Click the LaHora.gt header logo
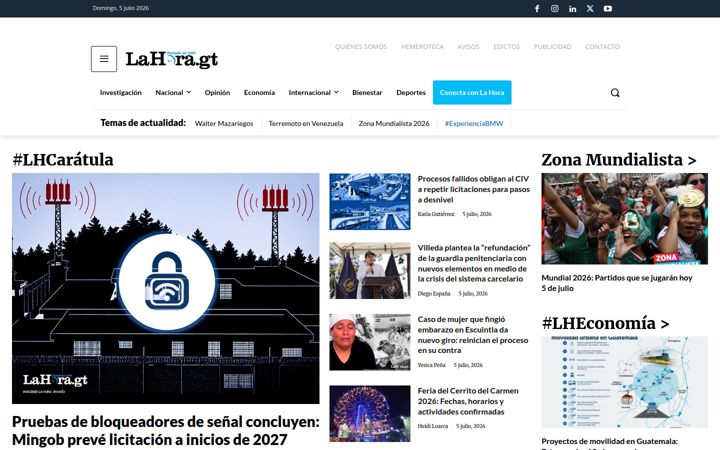 (x=172, y=59)
